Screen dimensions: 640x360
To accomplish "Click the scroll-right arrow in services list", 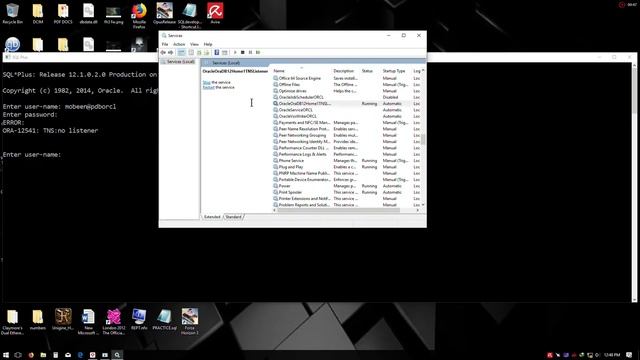I will [418, 210].
